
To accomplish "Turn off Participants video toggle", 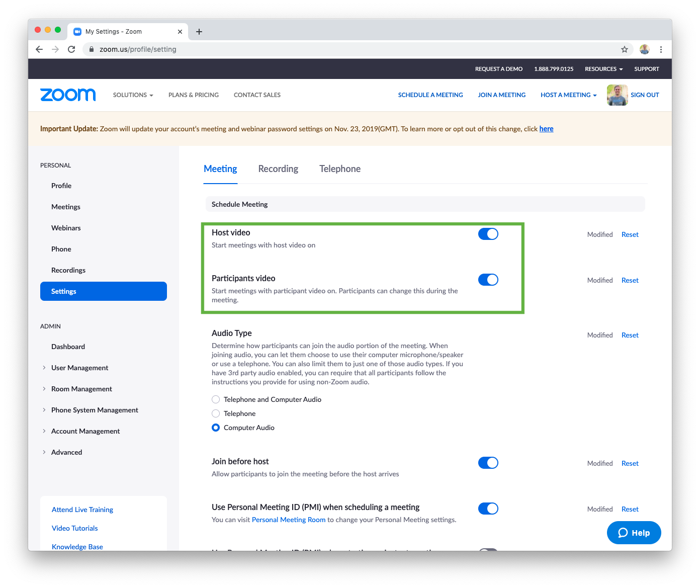I will click(488, 280).
